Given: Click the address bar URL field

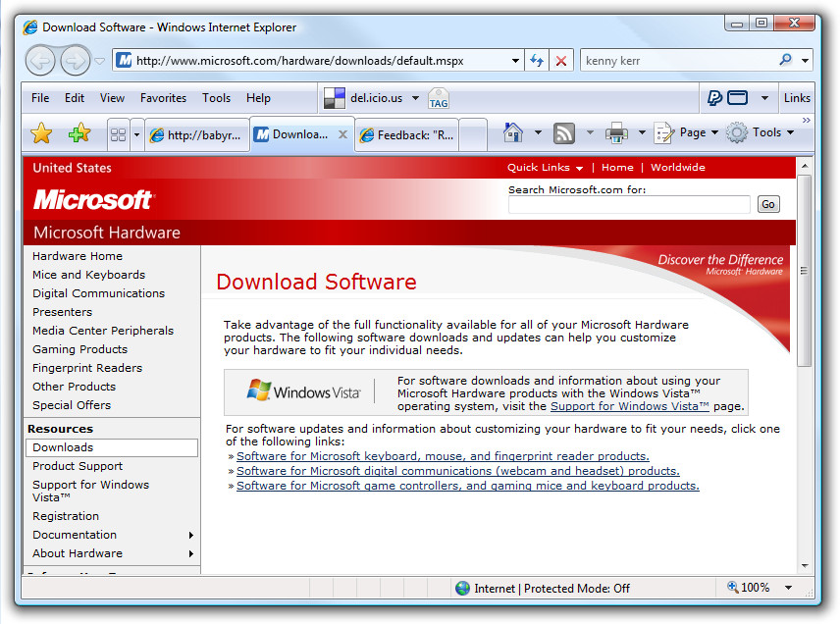Looking at the screenshot, I should click(320, 61).
